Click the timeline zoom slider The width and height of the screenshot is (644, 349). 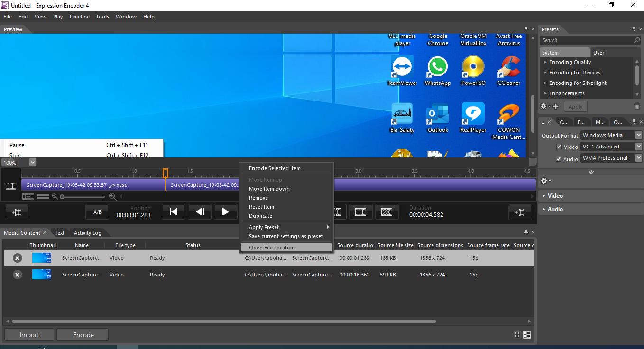83,196
